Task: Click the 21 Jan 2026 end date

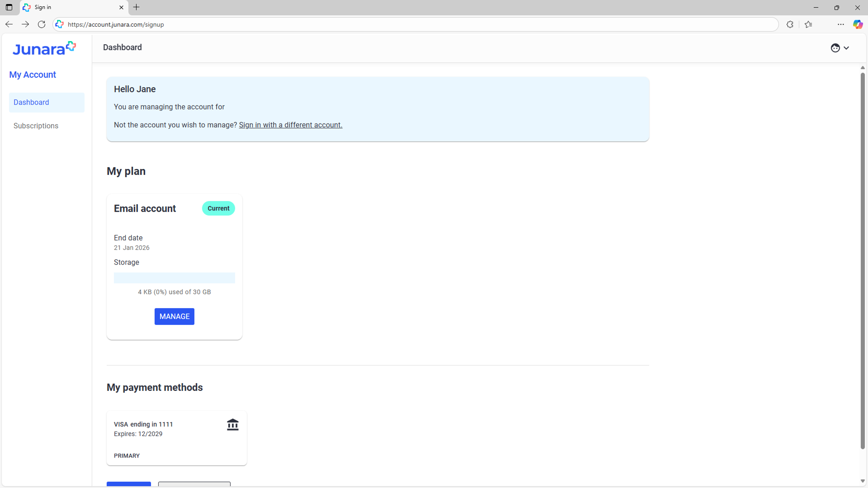Action: pos(131,247)
